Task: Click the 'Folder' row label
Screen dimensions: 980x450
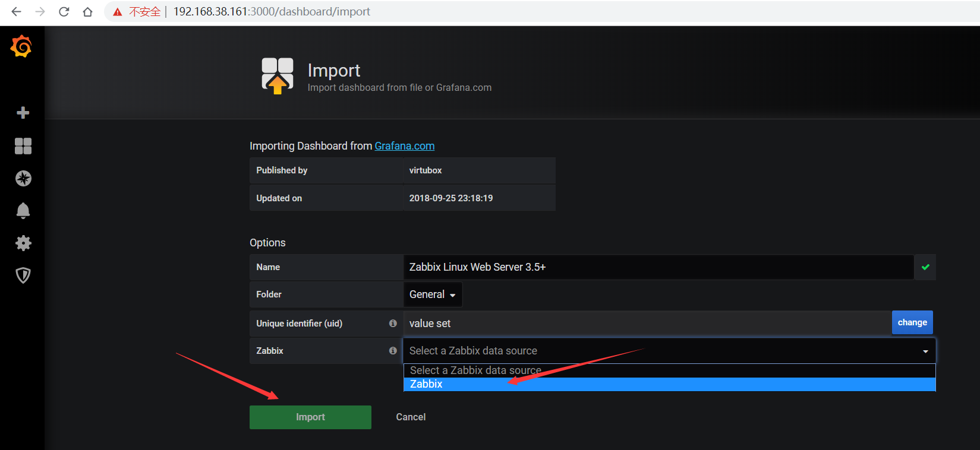Action: (269, 294)
